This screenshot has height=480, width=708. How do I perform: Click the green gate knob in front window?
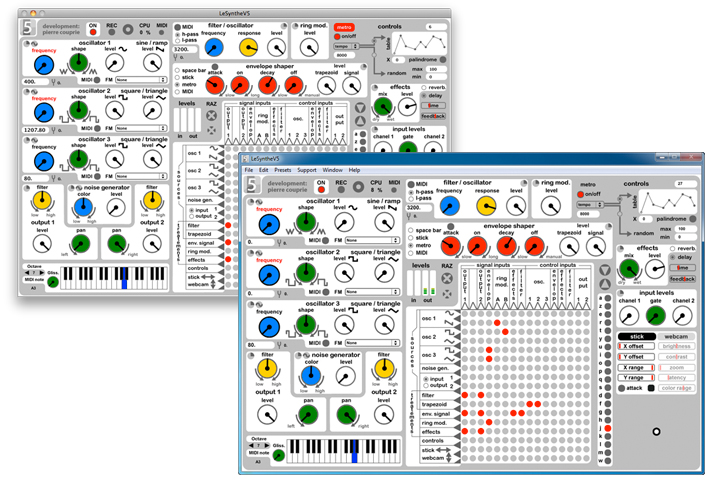[x=656, y=316]
